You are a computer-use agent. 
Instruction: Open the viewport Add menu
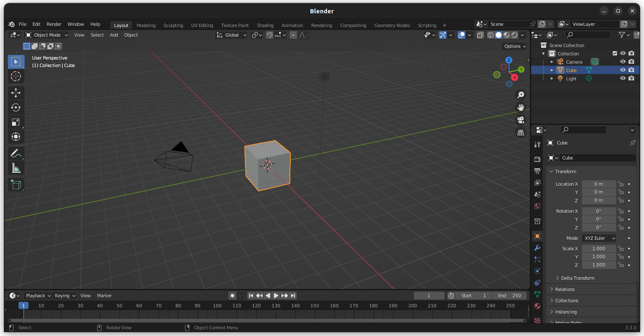tap(114, 35)
